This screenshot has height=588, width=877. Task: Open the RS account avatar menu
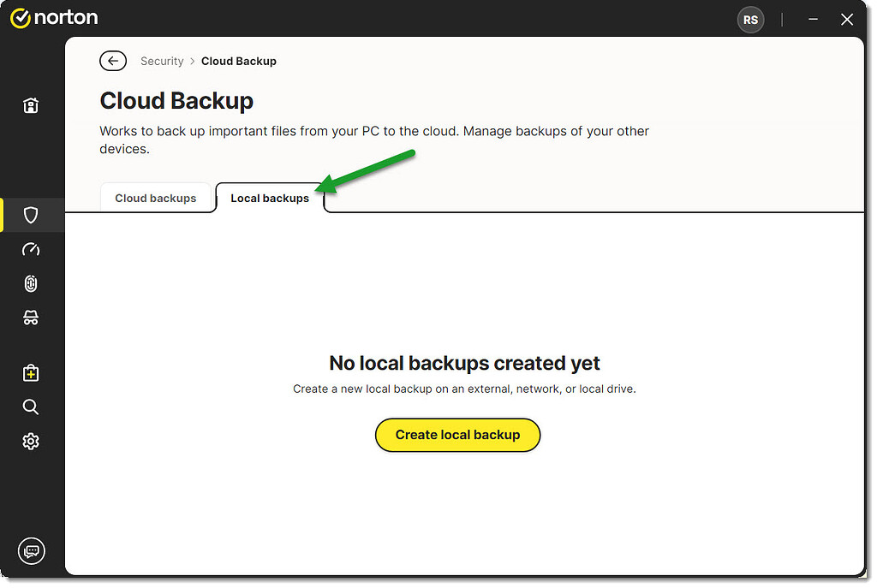[x=750, y=19]
